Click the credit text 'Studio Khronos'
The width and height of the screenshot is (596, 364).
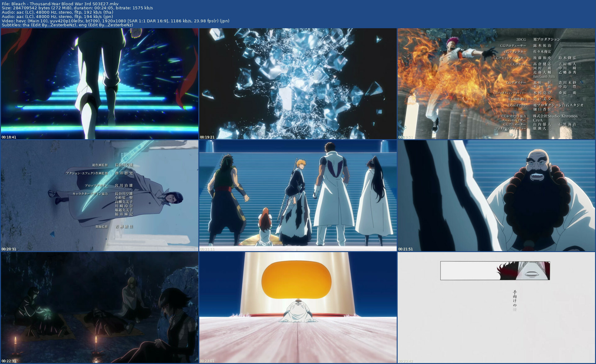562,116
